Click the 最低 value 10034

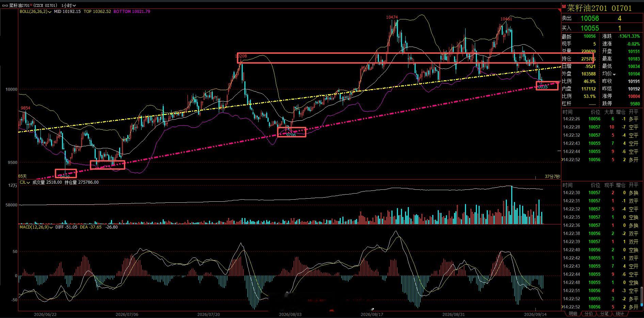(x=634, y=66)
